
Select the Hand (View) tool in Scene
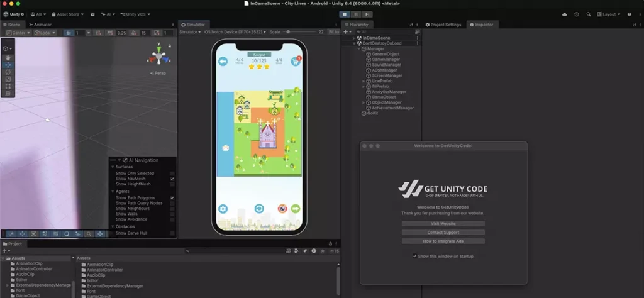[x=8, y=58]
